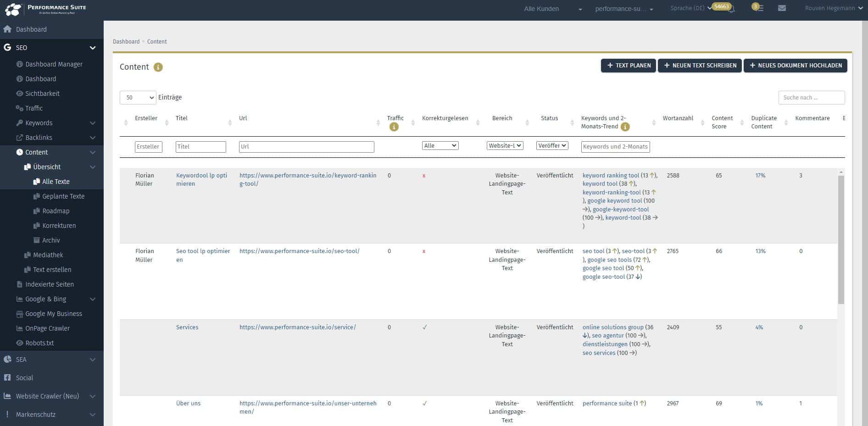Open the task list icon with badge 3
Viewport: 868px width, 426px height.
click(x=760, y=8)
